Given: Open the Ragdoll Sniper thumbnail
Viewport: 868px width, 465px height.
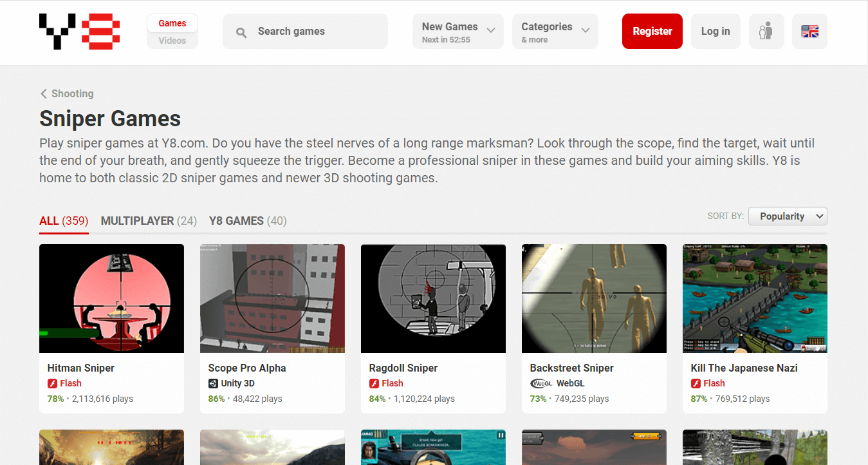Looking at the screenshot, I should 433,298.
